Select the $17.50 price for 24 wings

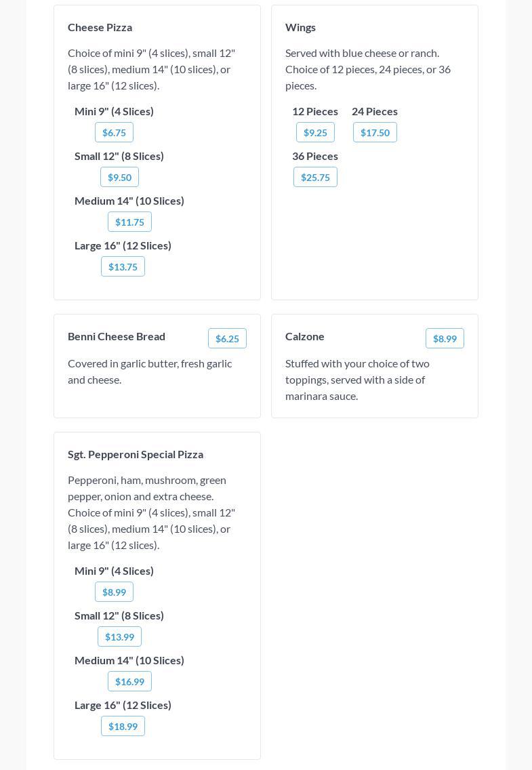coord(375,133)
